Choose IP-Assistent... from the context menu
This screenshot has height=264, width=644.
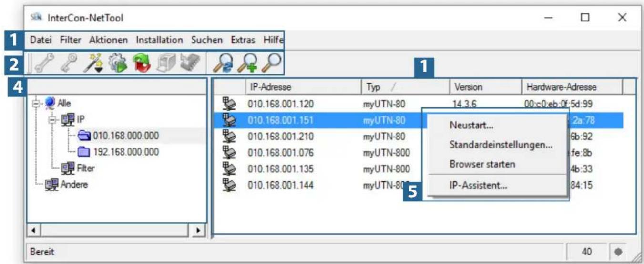pyautogui.click(x=497, y=186)
